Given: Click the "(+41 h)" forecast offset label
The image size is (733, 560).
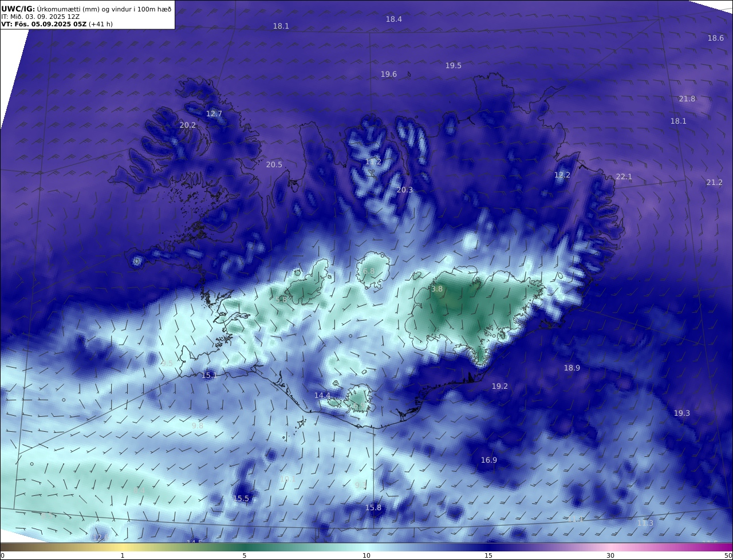Looking at the screenshot, I should [101, 24].
